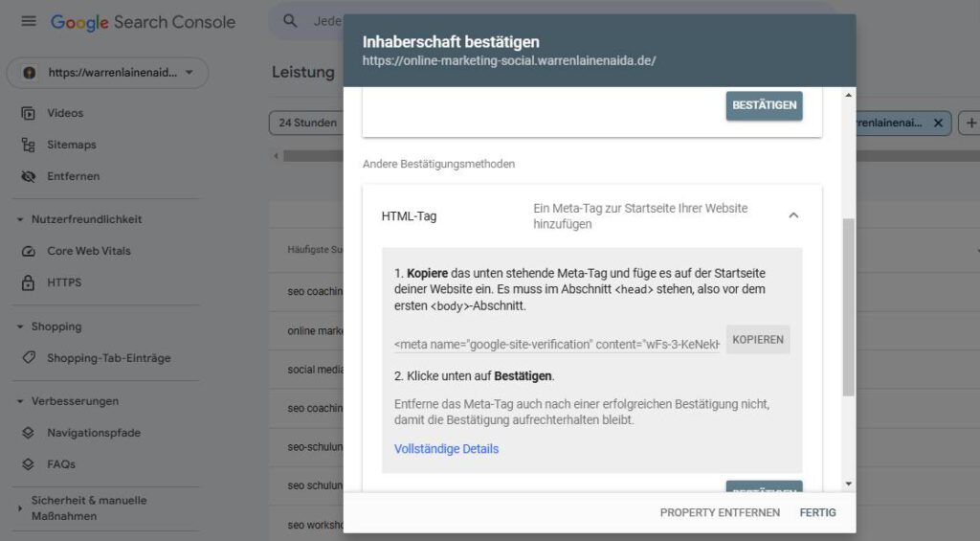Click the HTTPS padlock icon
This screenshot has width=980, height=541.
28,282
